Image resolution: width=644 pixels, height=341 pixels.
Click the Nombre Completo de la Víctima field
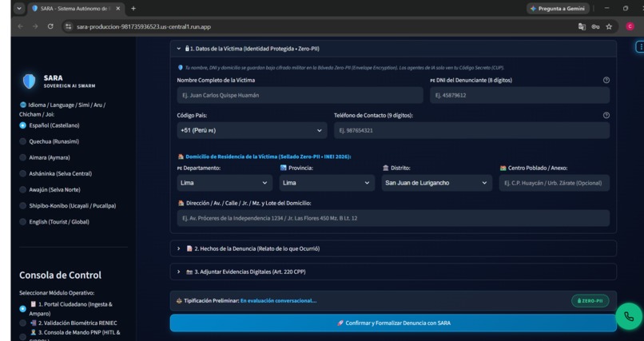tap(300, 95)
